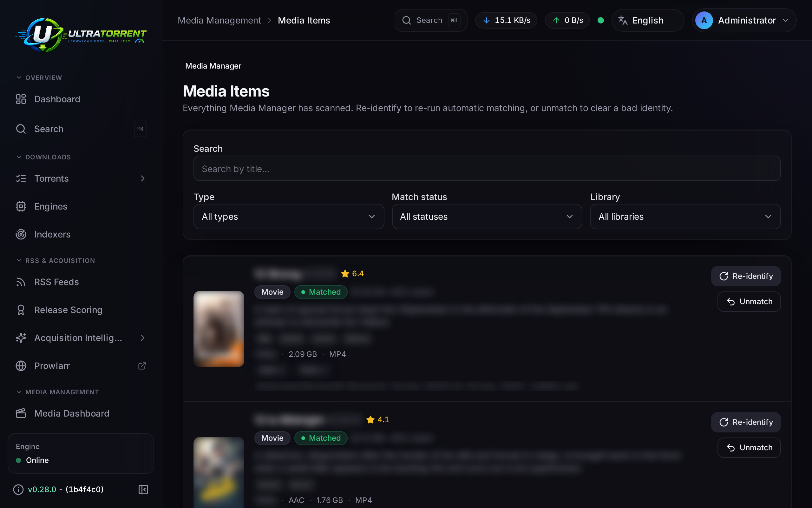Click the Matched badge on the 6.4 movie
Viewport: 812px width, 508px height.
[321, 292]
